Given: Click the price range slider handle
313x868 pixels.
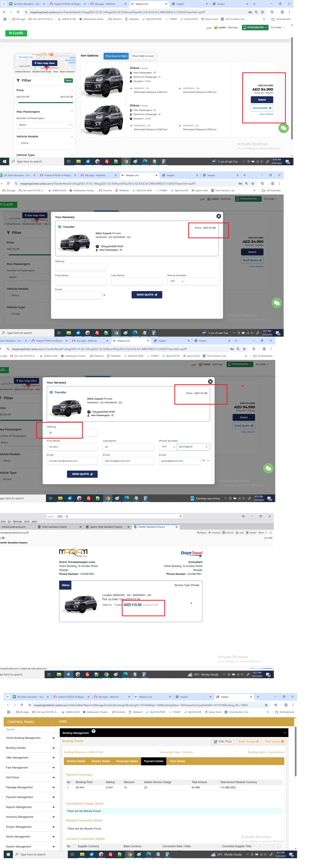Looking at the screenshot, I should coord(17,102).
